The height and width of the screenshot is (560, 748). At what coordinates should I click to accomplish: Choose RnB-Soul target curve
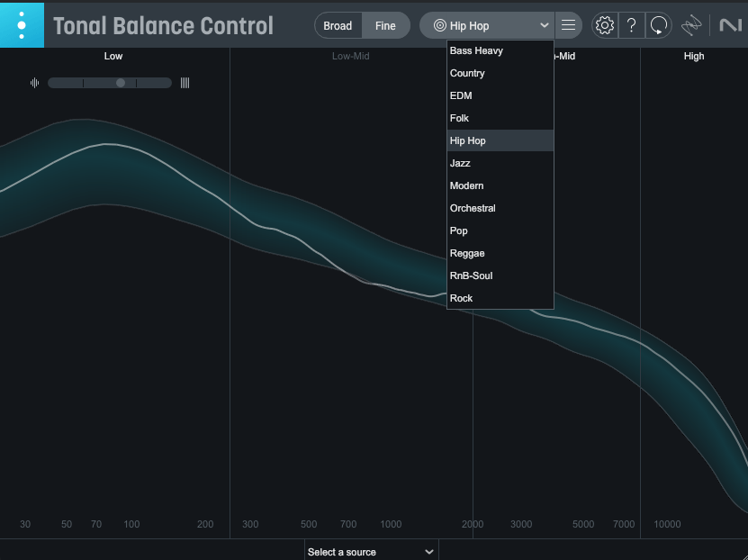[x=500, y=275]
